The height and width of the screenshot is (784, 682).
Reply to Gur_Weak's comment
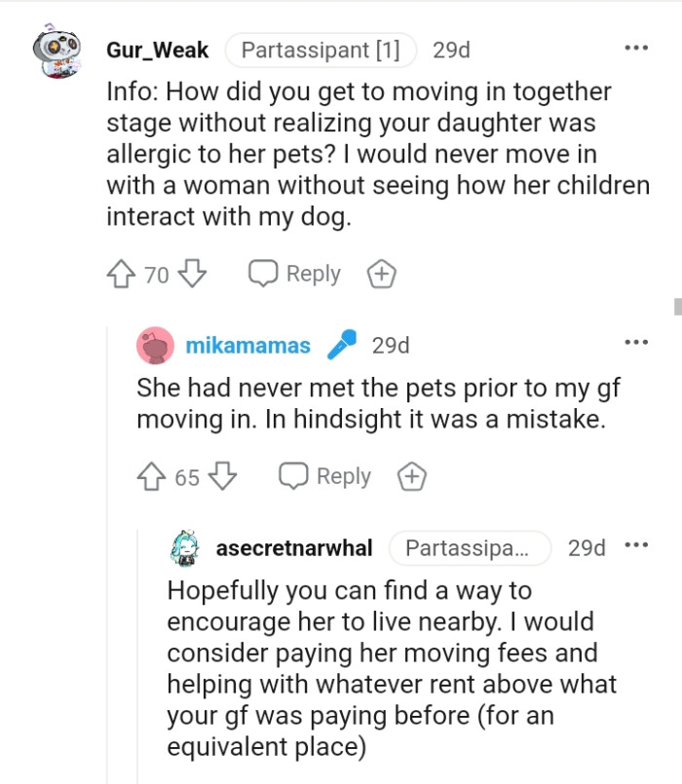coord(292,274)
